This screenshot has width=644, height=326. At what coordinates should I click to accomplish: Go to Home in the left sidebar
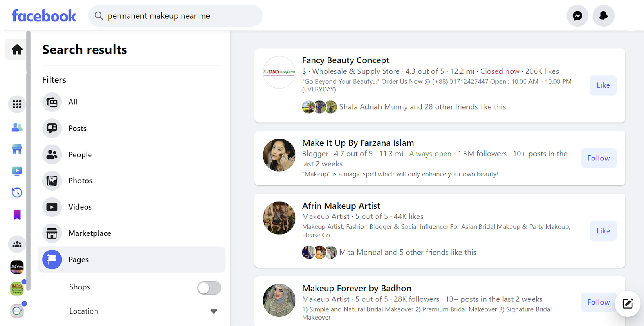17,50
